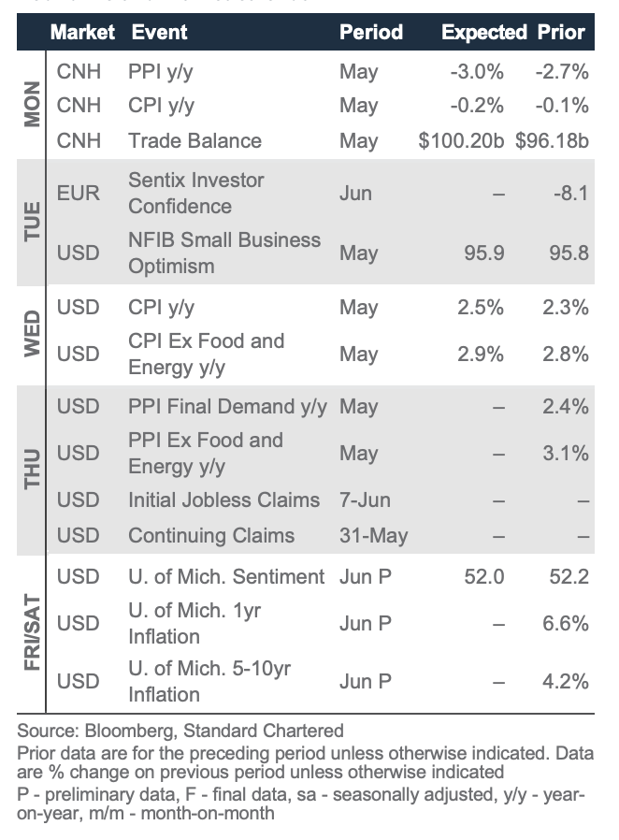Click the FRI/SAT day label
Image resolution: width=619 pixels, height=840 pixels.
32,632
